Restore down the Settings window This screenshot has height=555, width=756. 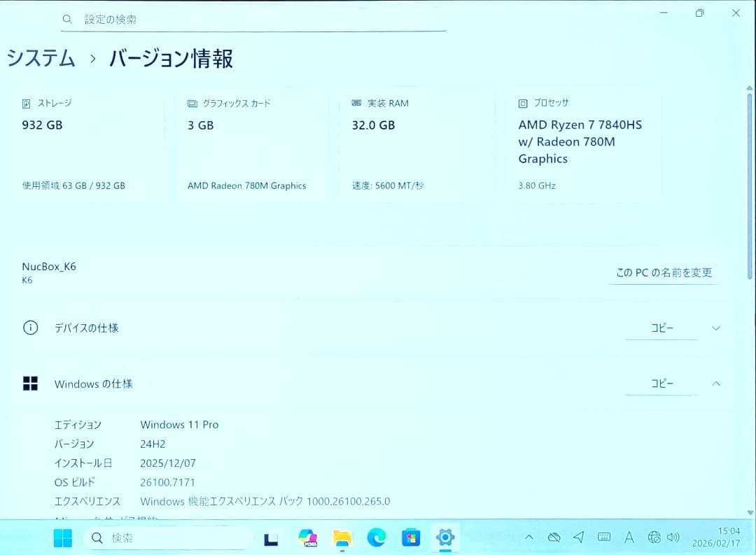click(x=699, y=13)
